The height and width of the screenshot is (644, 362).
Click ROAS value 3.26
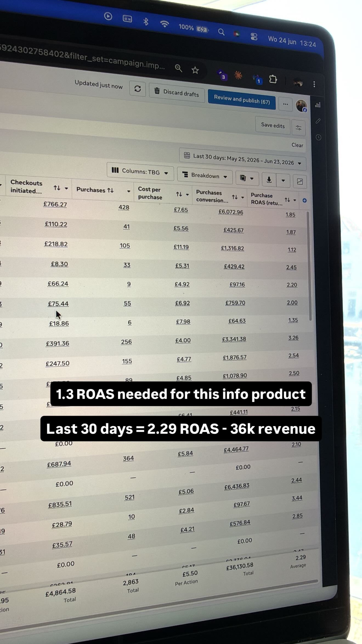point(293,338)
